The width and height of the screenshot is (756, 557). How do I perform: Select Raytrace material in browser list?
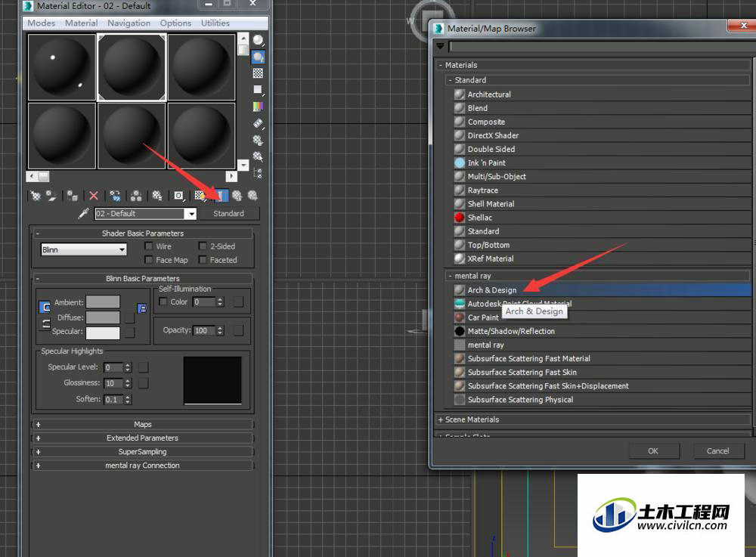click(602, 190)
